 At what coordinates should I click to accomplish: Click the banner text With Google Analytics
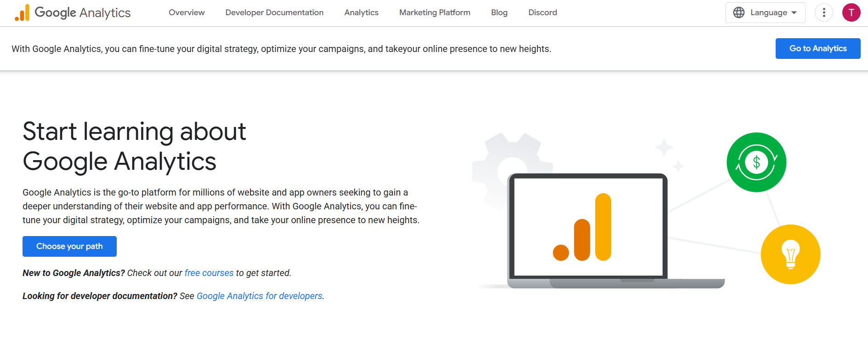(x=281, y=49)
